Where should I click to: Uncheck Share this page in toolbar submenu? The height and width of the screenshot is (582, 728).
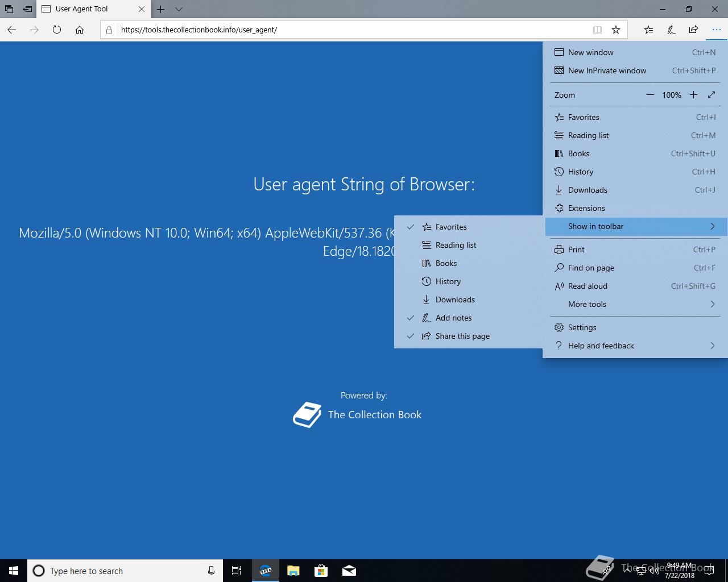click(469, 336)
